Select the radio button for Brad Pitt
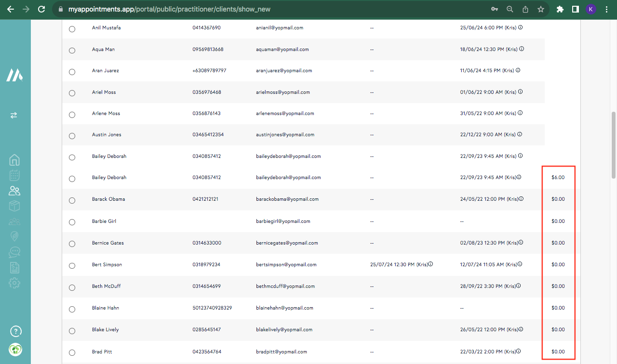 click(x=72, y=352)
